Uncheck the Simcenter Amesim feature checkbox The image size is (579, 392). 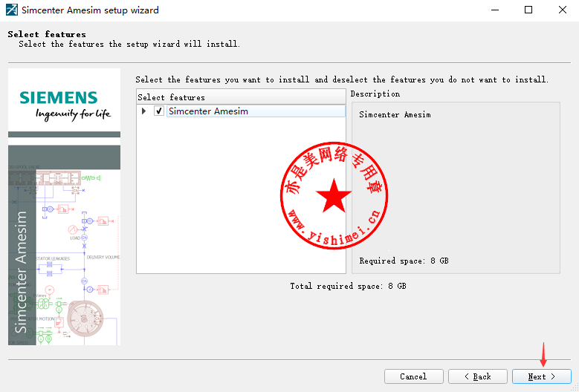tap(159, 111)
